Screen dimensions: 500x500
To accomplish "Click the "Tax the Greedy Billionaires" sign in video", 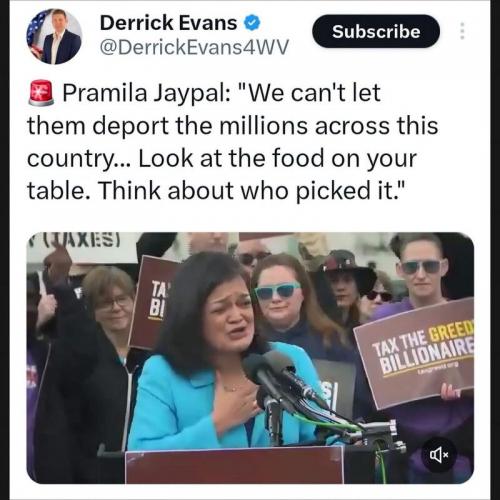I will 415,354.
